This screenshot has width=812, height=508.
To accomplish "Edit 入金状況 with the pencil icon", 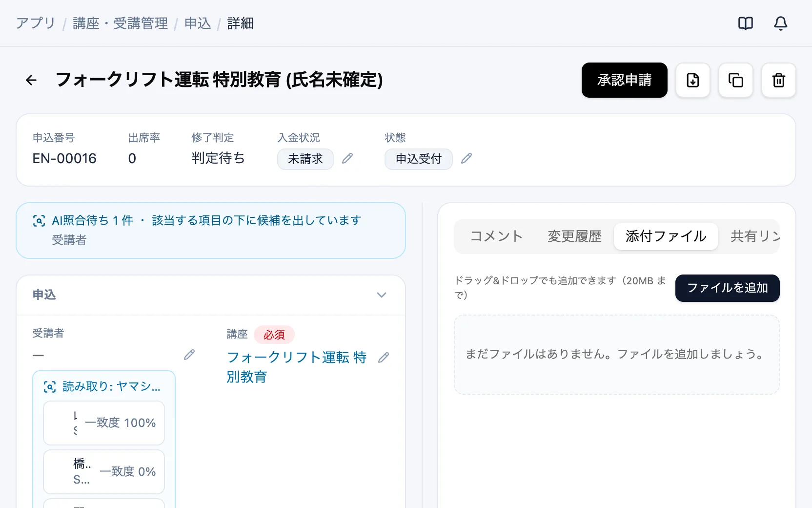I will tap(347, 158).
